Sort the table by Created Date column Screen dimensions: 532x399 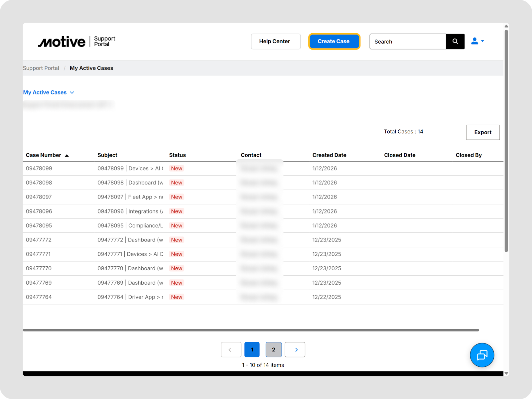pyautogui.click(x=329, y=155)
